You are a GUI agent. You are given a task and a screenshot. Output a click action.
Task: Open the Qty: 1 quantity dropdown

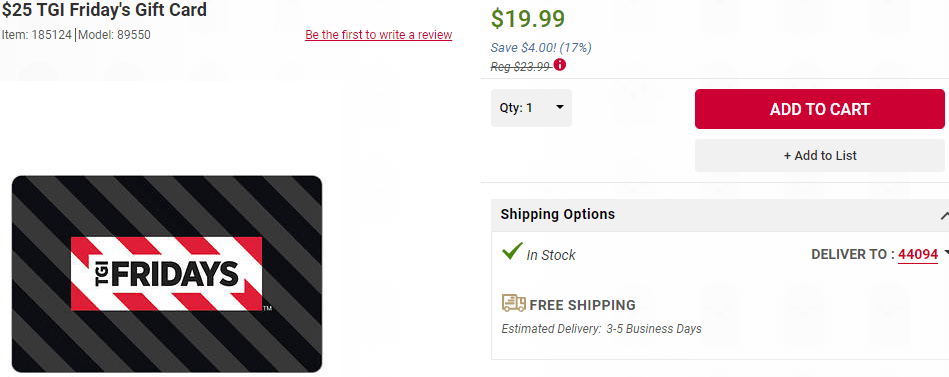coord(531,108)
